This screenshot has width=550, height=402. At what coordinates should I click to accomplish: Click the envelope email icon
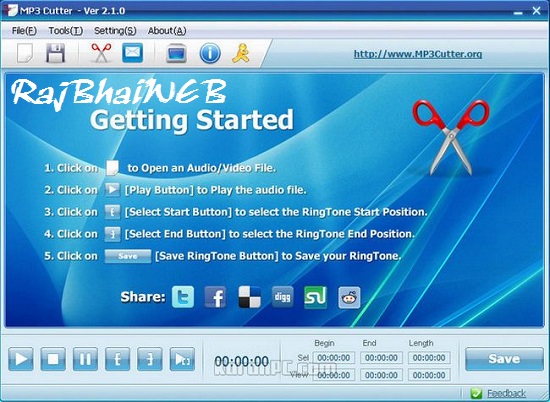pos(132,53)
